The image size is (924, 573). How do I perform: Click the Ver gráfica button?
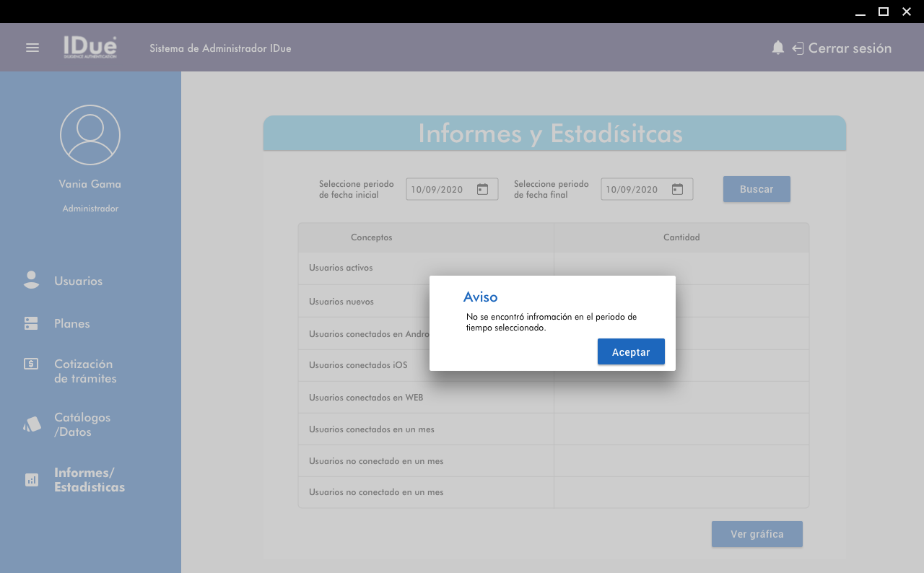coord(757,534)
